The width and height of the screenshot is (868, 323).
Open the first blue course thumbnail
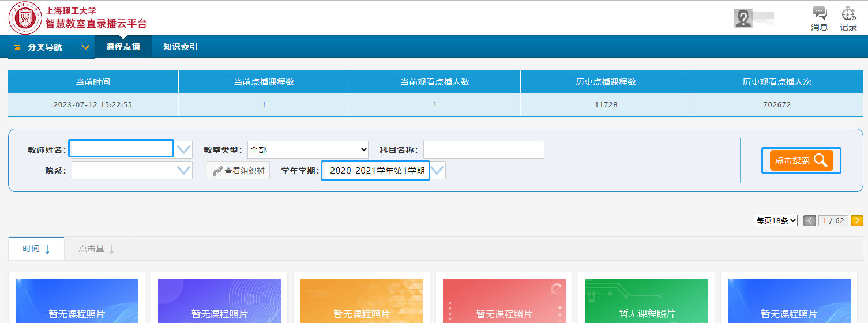77,301
